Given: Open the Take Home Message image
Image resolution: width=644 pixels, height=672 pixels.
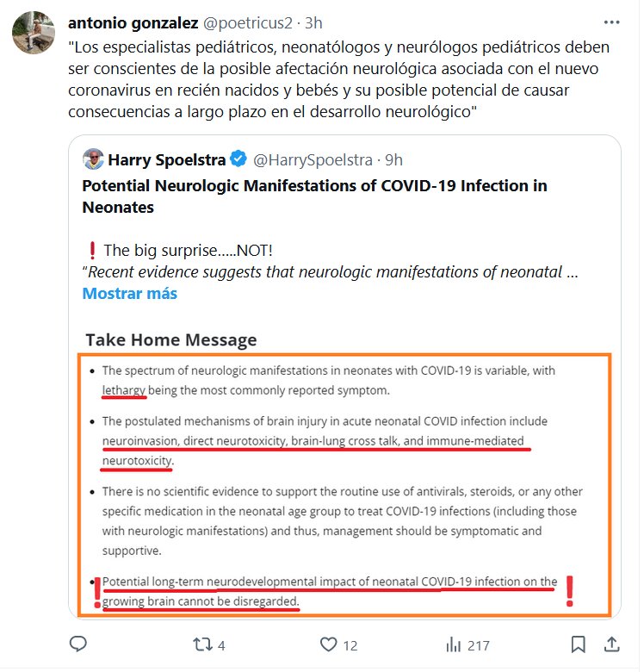Looking at the screenshot, I should (344, 474).
